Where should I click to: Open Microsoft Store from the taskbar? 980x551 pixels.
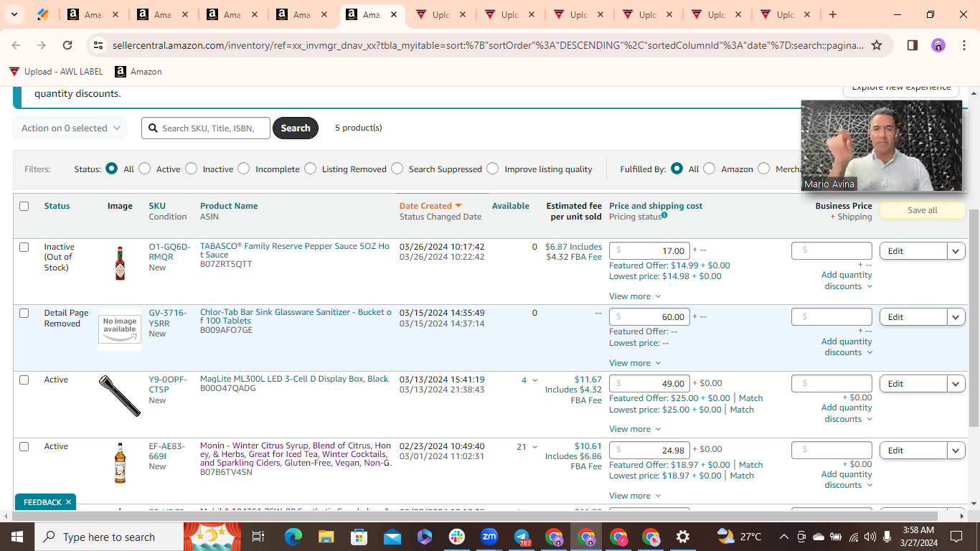coord(359,537)
